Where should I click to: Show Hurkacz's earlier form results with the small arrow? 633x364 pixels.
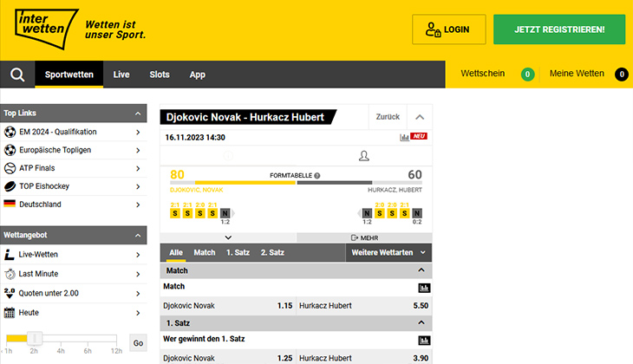coord(359,213)
